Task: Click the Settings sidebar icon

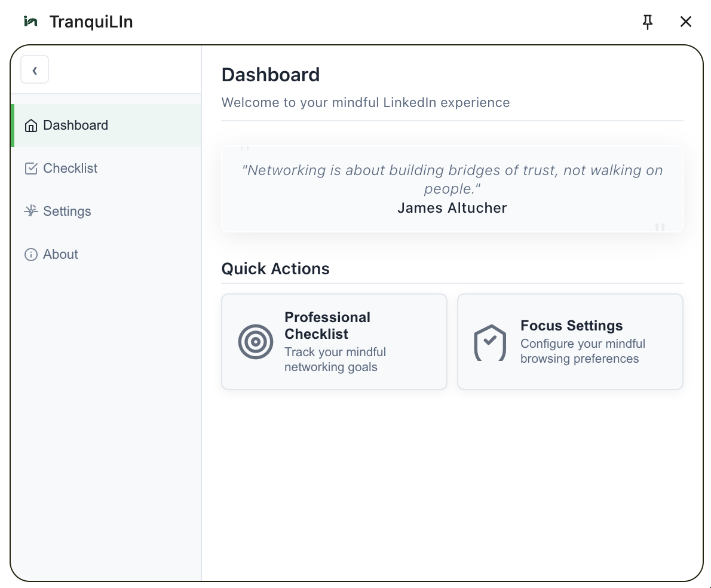Action: pyautogui.click(x=30, y=212)
